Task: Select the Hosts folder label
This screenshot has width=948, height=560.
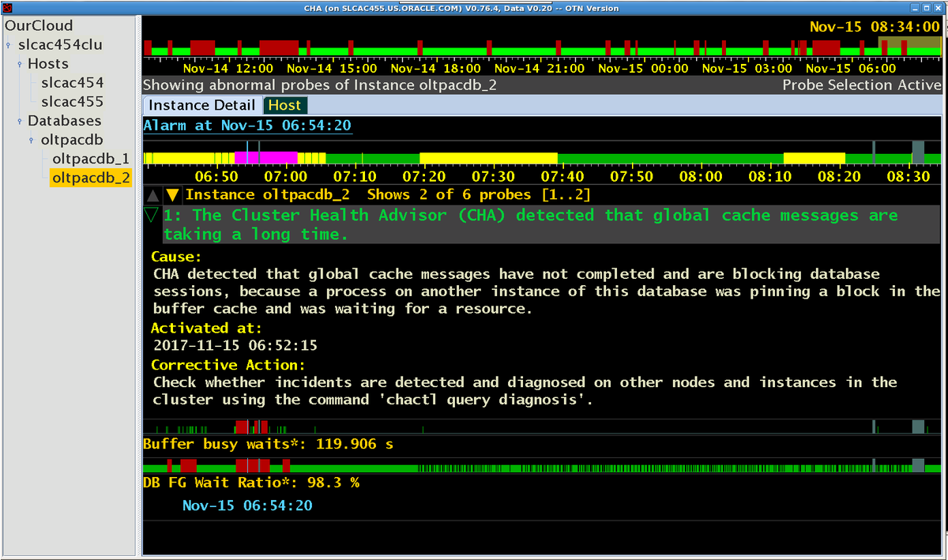Action: [x=48, y=63]
